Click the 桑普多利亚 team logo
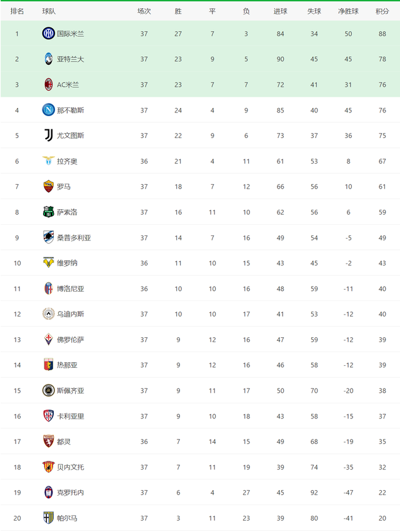 [x=49, y=237]
